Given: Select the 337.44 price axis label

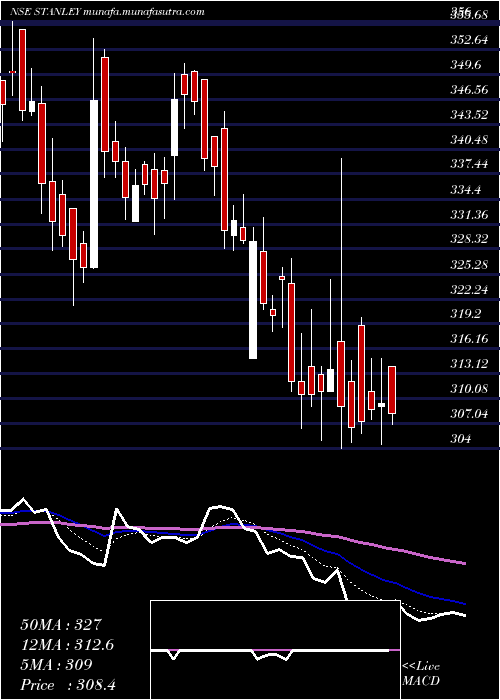Looking at the screenshot, I should click(x=469, y=165).
